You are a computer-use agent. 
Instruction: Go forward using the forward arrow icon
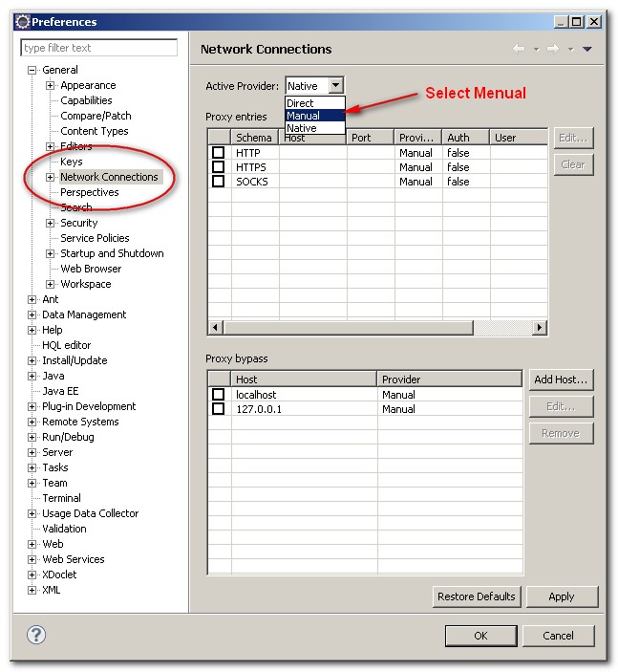click(553, 49)
